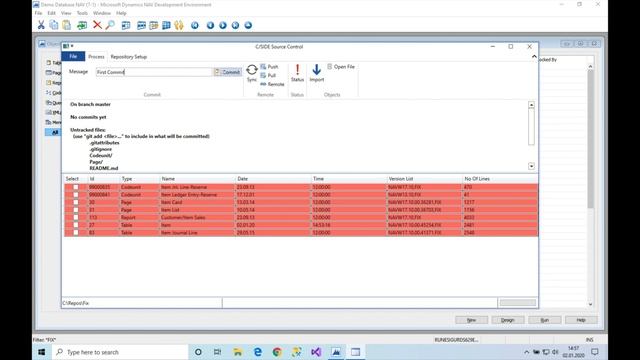Open Chrome from the taskbar

277,352
